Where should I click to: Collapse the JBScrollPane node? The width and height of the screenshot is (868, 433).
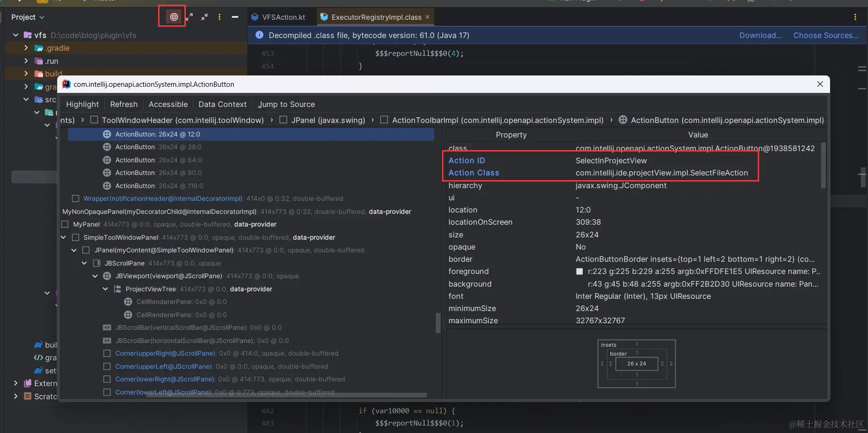[x=84, y=263]
